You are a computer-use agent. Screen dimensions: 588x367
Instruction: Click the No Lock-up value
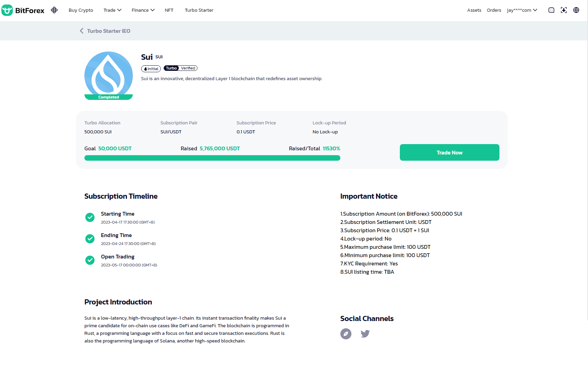[325, 132]
